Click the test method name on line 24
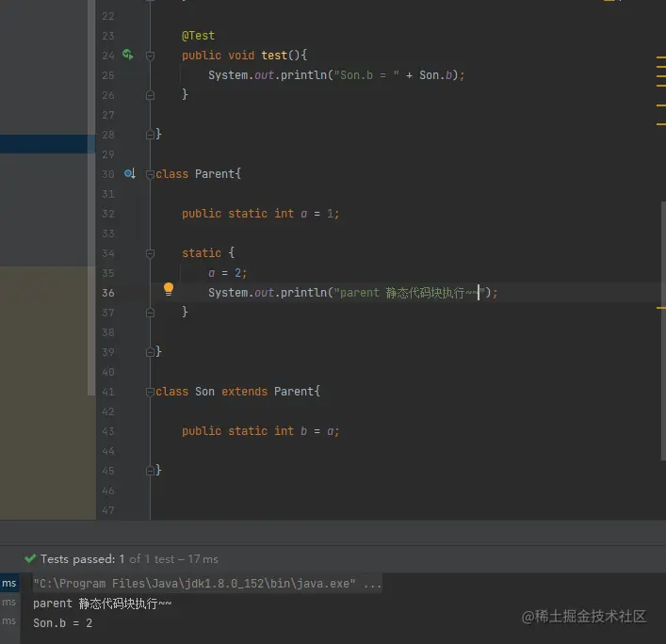The height and width of the screenshot is (644, 666). pos(274,56)
